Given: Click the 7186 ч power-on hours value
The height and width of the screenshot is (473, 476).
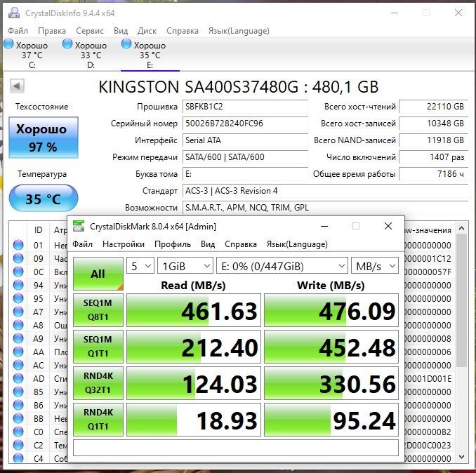Looking at the screenshot, I should (433, 174).
